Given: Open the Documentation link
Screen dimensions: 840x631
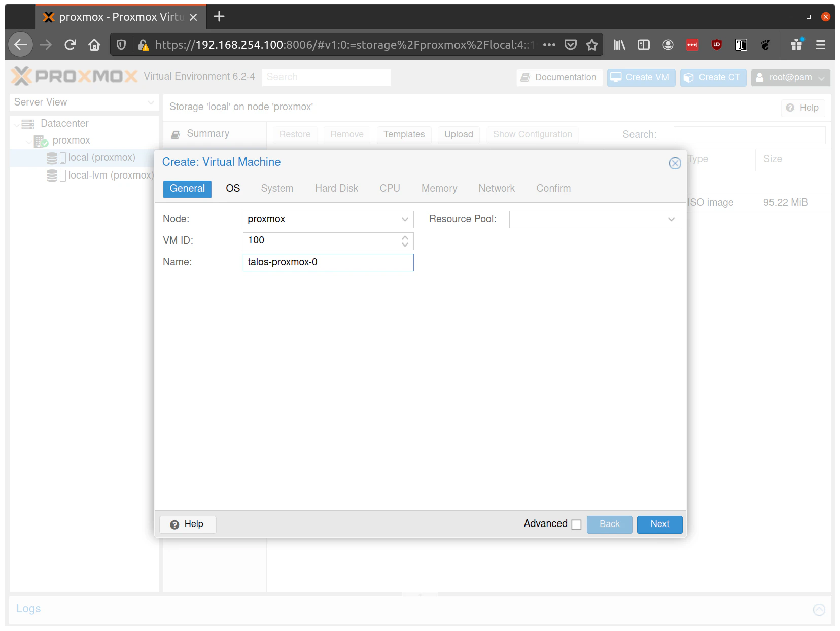Looking at the screenshot, I should 559,77.
